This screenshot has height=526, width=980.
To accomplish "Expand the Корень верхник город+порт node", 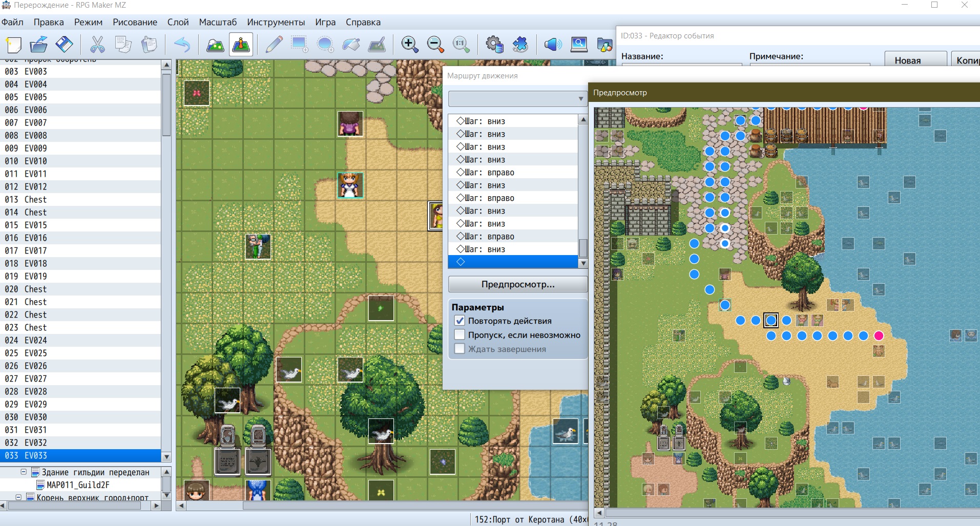I will pyautogui.click(x=17, y=497).
